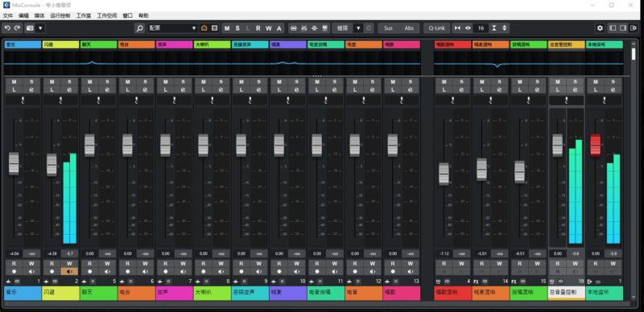This screenshot has width=644, height=312.
Task: Click the stereo link icon under 闪避 channel
Action: (55, 281)
